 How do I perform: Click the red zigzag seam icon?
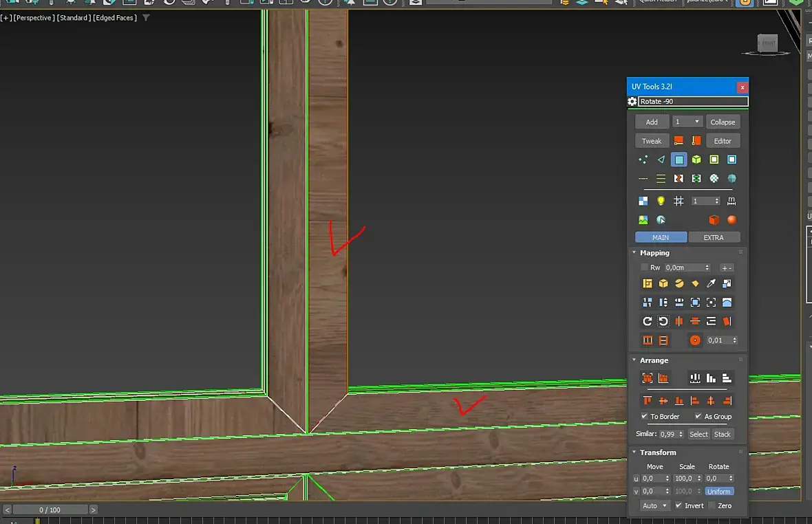point(679,179)
